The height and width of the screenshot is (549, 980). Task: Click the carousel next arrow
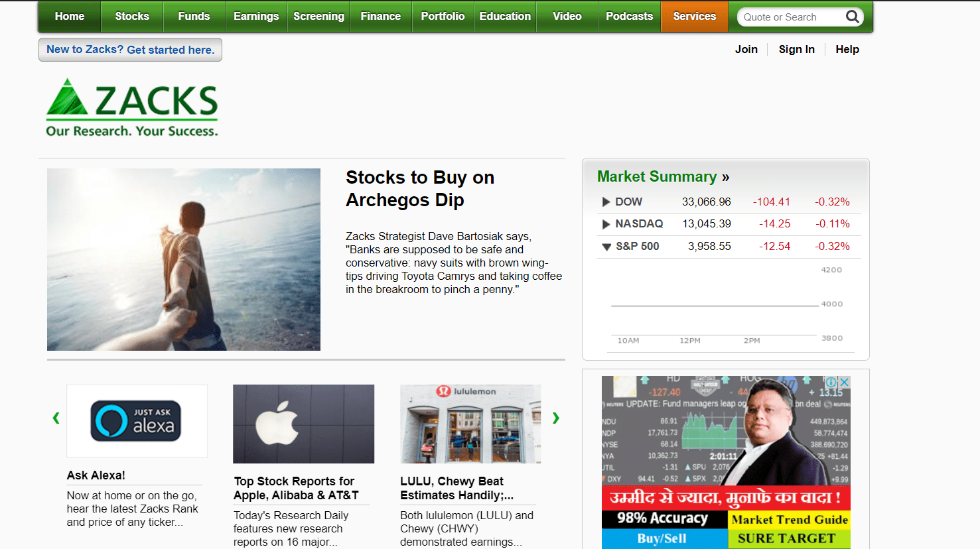tap(556, 418)
